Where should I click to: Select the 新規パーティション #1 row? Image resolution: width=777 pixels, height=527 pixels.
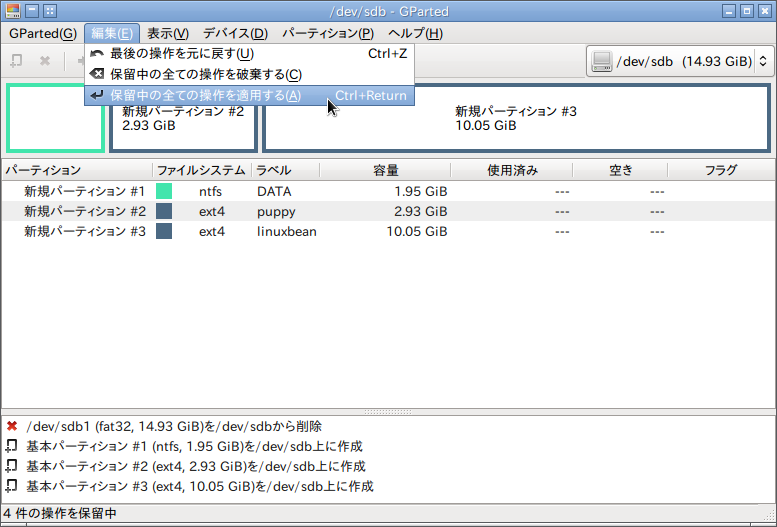[x=388, y=191]
